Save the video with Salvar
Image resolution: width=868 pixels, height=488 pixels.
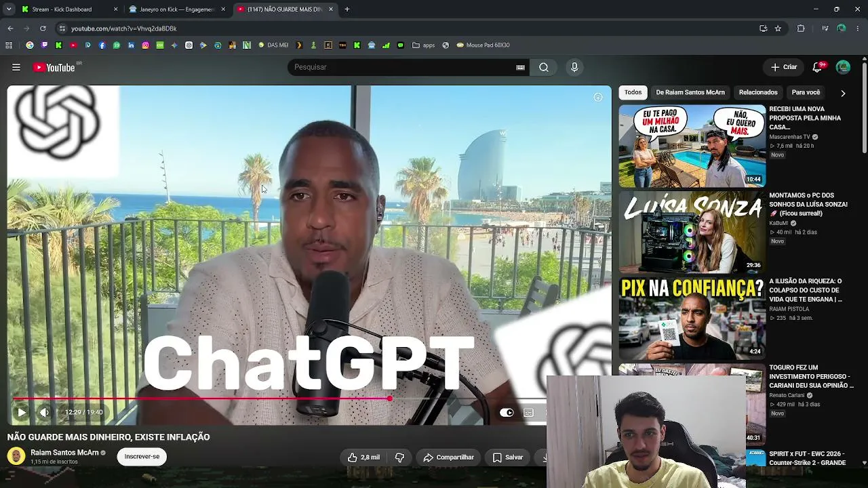[508, 457]
